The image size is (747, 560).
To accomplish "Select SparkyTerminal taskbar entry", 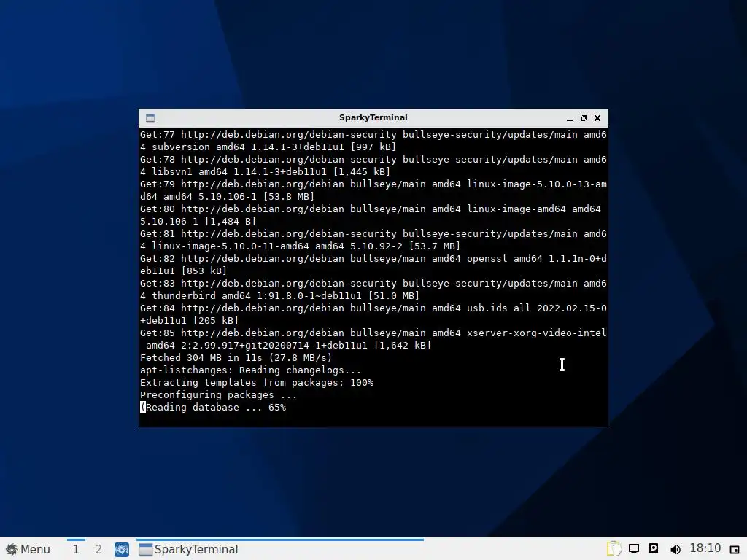I will point(279,549).
